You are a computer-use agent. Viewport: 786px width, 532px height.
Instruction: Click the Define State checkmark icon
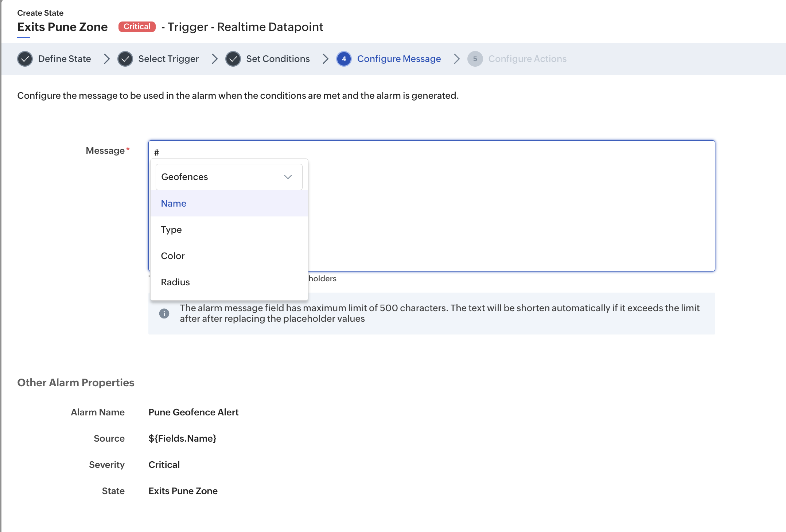(x=25, y=59)
